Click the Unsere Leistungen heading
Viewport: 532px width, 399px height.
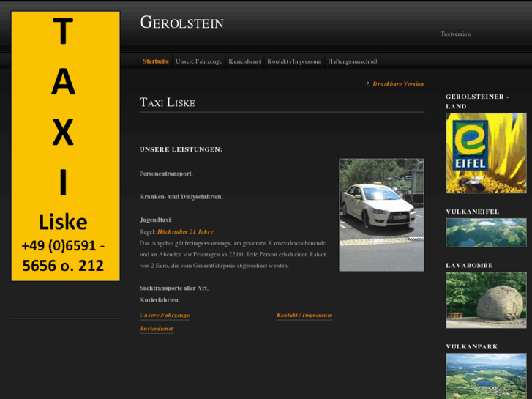tap(181, 149)
